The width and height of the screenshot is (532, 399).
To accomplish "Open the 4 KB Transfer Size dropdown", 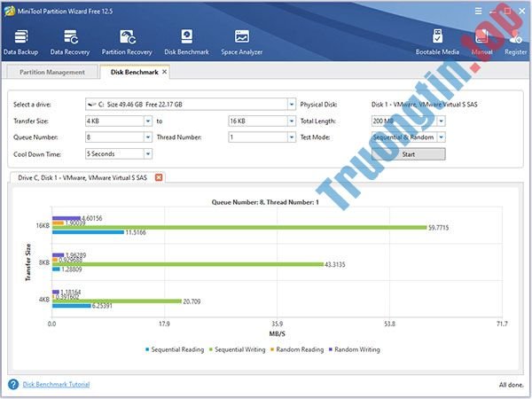I will point(148,121).
